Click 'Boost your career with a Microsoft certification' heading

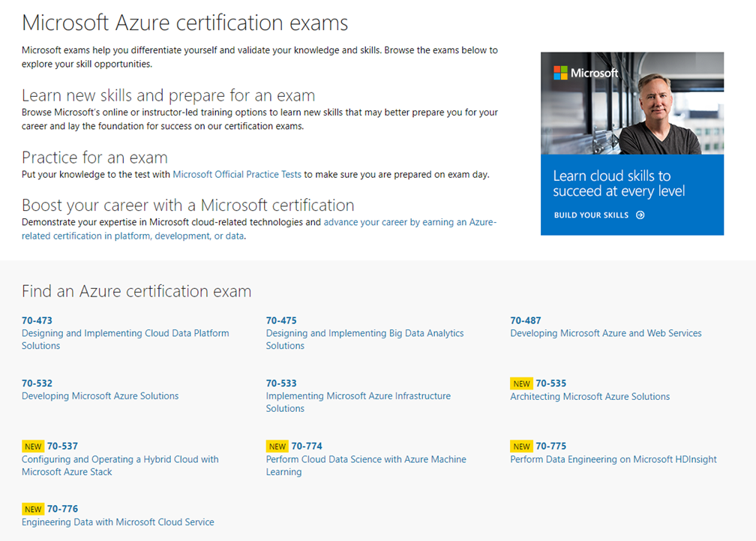pyautogui.click(x=188, y=206)
